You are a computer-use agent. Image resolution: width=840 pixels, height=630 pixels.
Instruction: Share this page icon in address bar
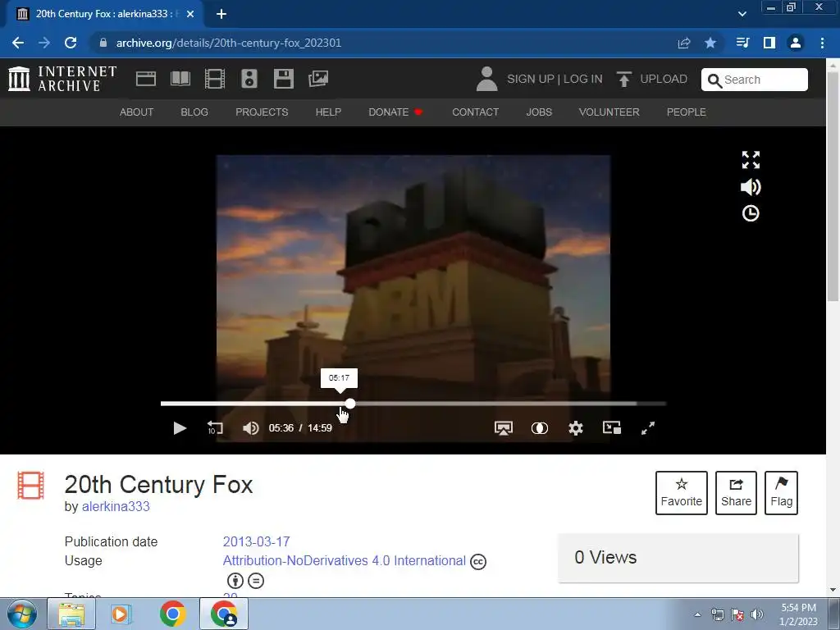[684, 43]
